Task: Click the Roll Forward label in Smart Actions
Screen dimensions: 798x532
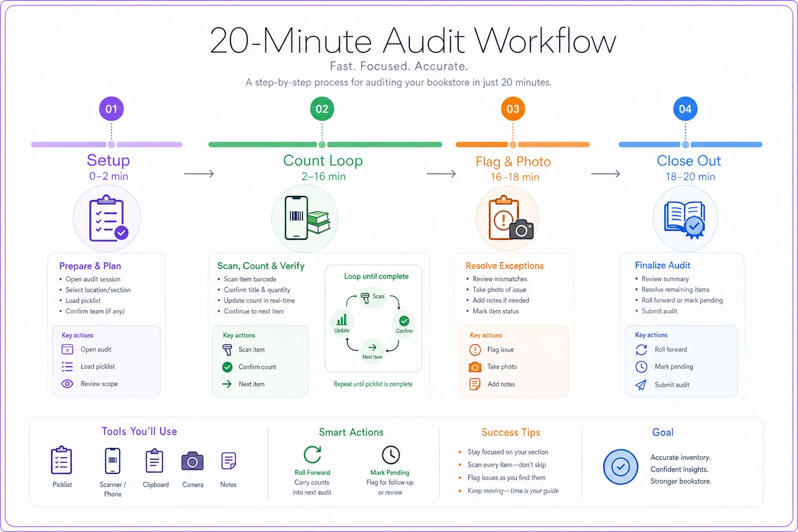Action: coord(312,473)
